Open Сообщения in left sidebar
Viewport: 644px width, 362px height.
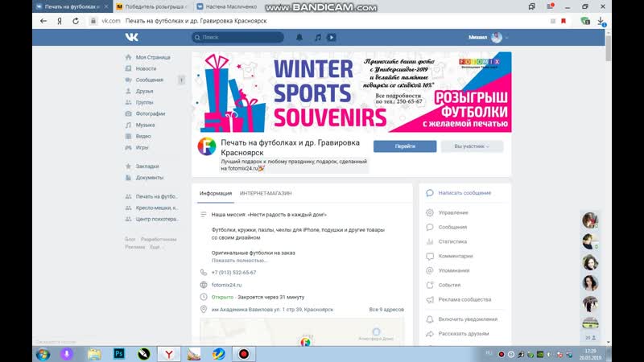tap(150, 80)
